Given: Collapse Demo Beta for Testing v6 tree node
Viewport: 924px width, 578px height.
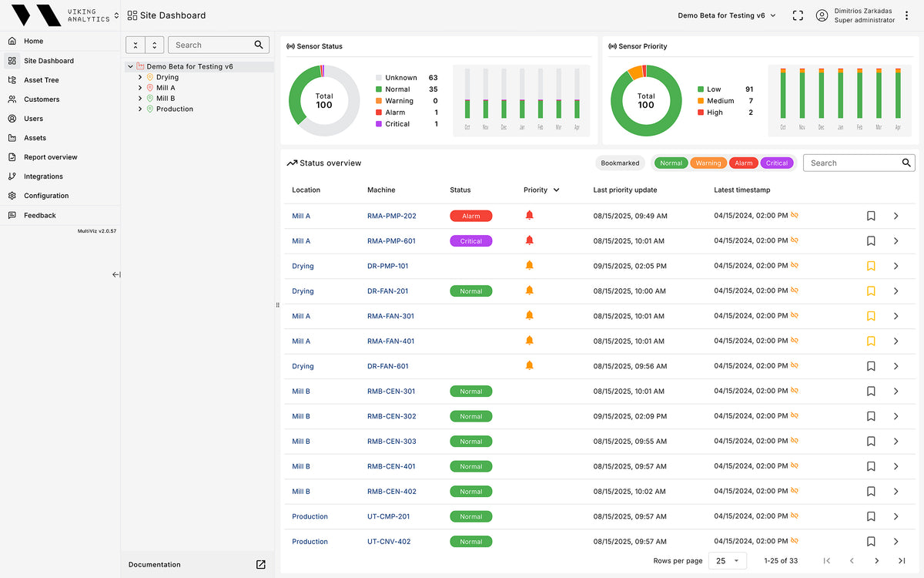Looking at the screenshot, I should pos(130,67).
